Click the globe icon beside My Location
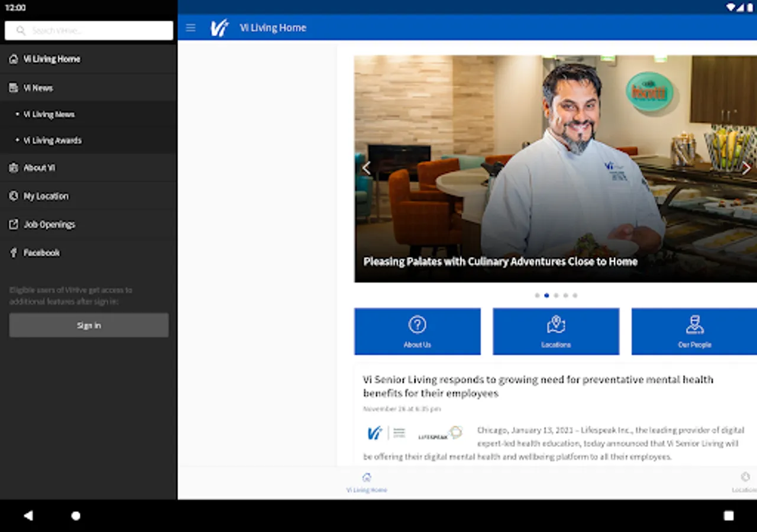The height and width of the screenshot is (532, 757). click(14, 196)
